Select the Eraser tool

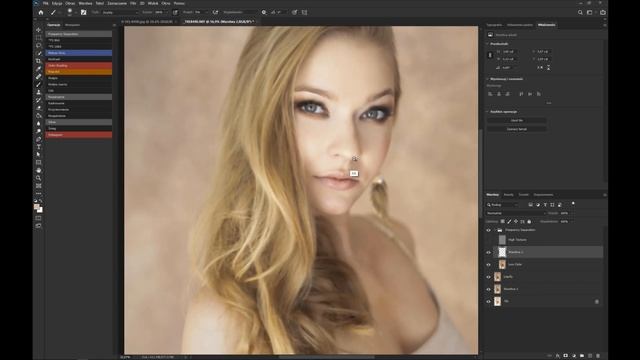tap(38, 108)
